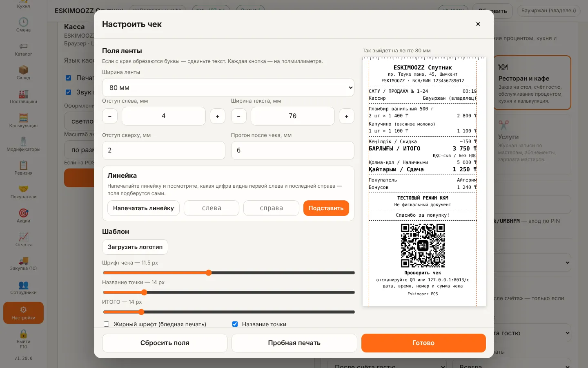This screenshot has height=368, width=588.
Task: Toggle the Печать checkbox behind the dialog
Action: (x=68, y=78)
